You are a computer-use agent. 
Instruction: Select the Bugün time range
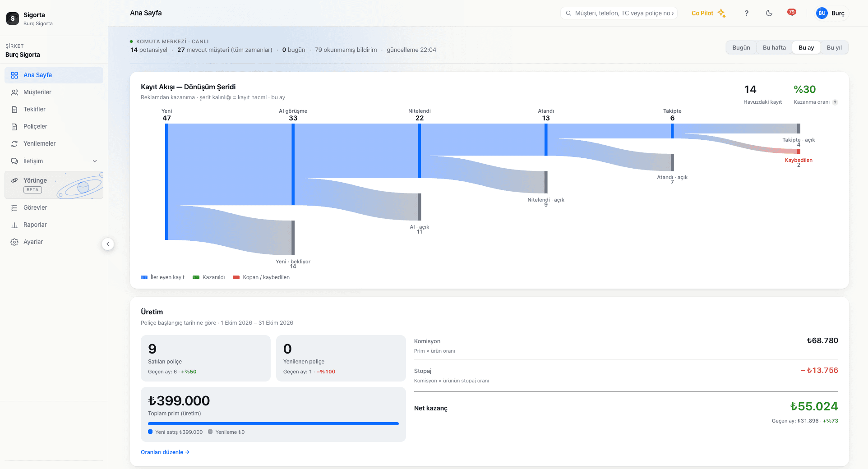coord(741,47)
